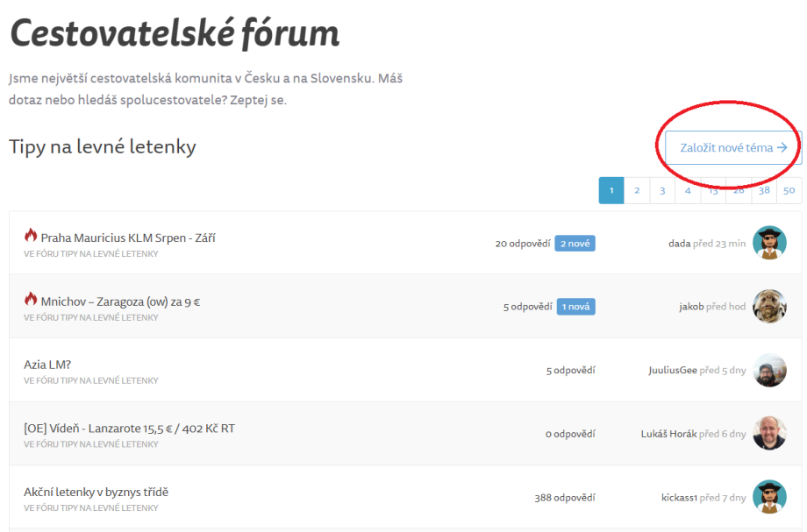Open the Praha Mauricius KLM Srpen - Září thread
807x532 pixels.
click(127, 238)
